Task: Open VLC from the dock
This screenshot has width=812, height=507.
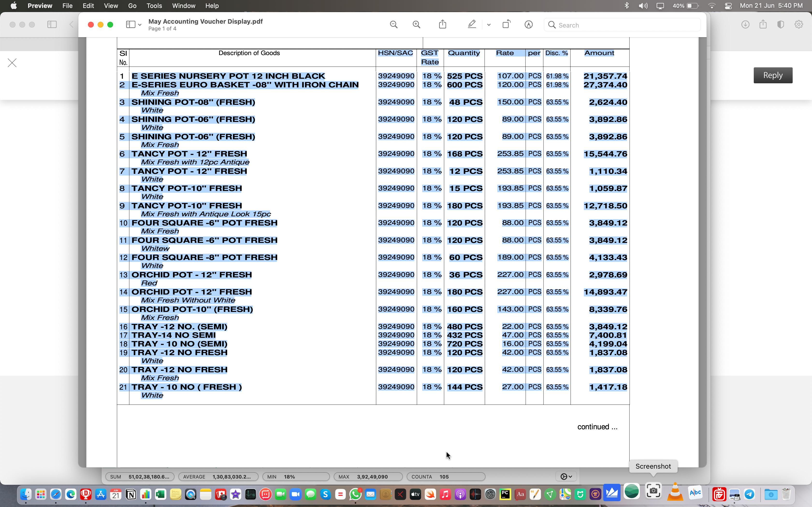Action: [675, 492]
